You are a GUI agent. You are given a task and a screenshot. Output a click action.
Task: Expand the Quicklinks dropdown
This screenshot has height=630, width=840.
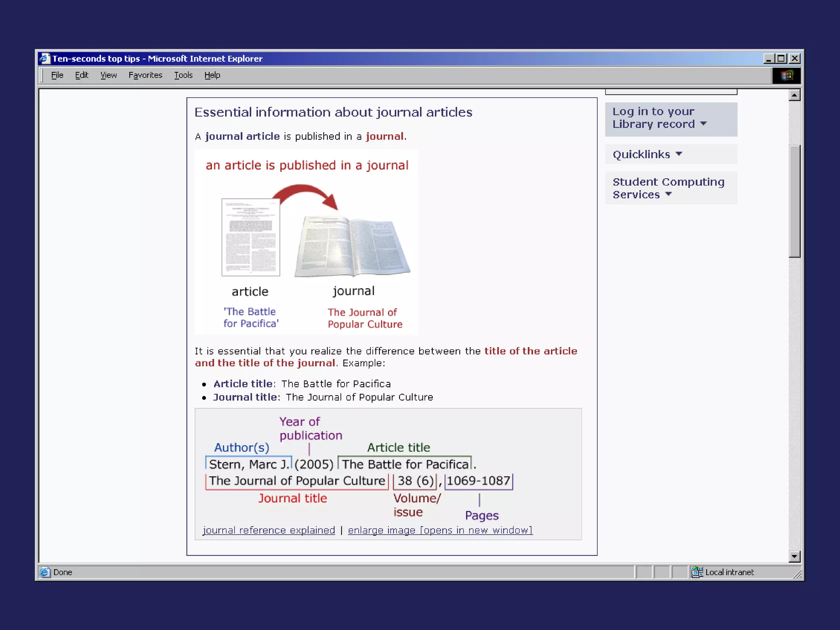[647, 154]
